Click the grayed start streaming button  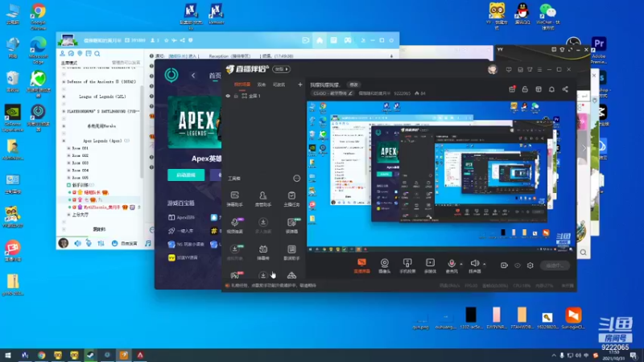555,265
